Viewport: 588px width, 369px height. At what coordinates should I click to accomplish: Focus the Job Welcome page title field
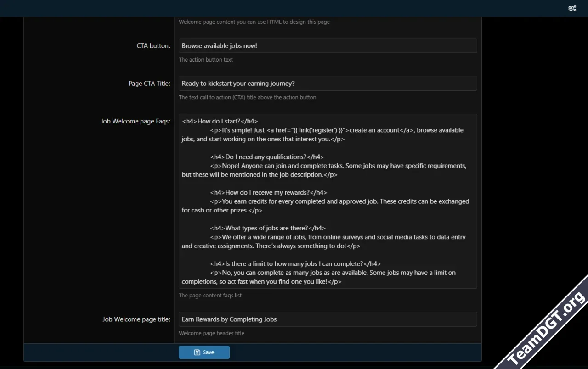(328, 319)
